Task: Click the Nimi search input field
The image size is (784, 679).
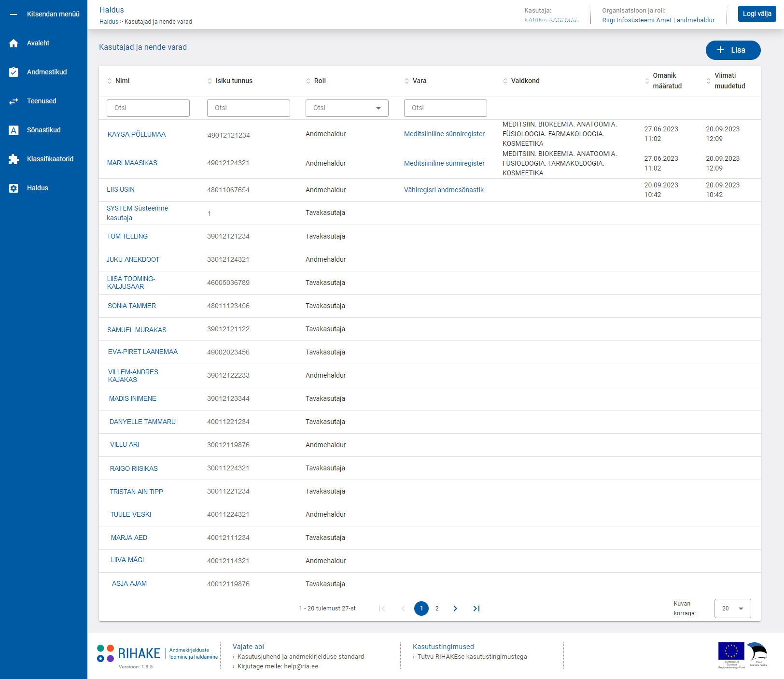Action: (148, 108)
